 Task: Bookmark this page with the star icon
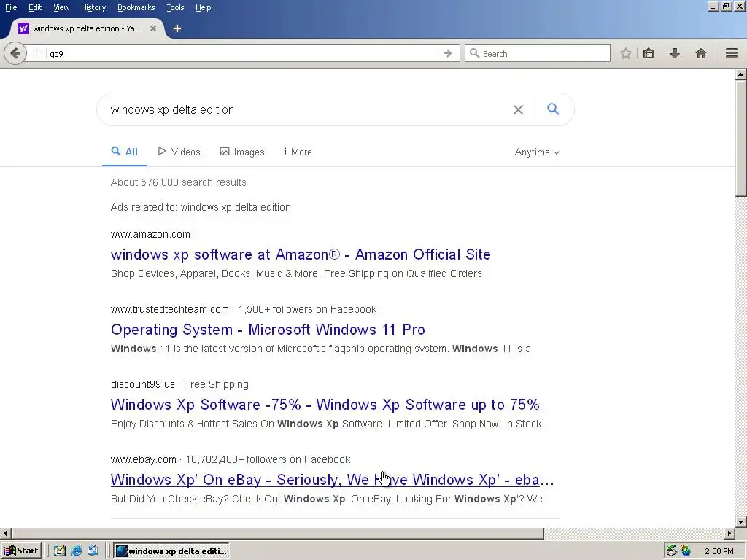[625, 53]
